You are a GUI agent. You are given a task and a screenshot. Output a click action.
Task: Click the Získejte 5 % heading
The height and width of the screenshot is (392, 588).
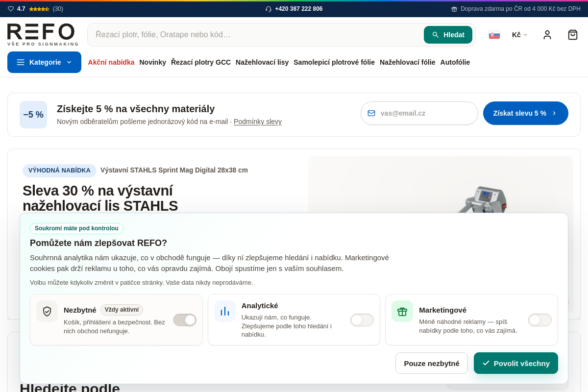[136, 109]
